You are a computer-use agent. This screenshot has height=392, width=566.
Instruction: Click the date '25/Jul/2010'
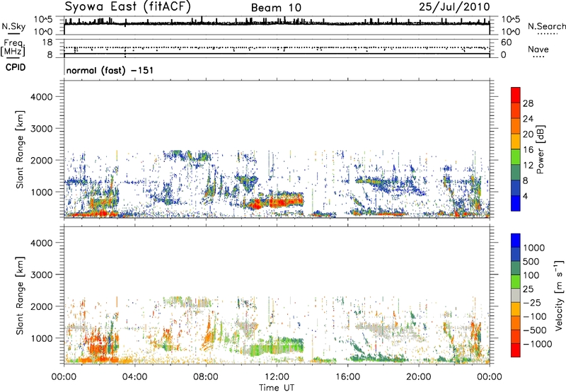[x=454, y=7]
